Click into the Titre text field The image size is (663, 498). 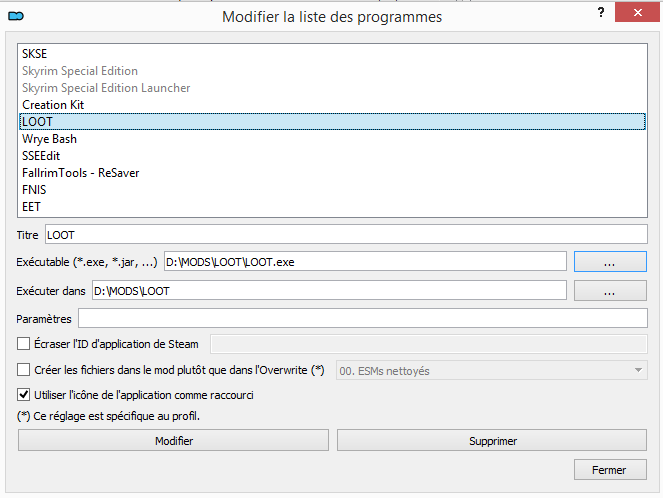coord(346,234)
